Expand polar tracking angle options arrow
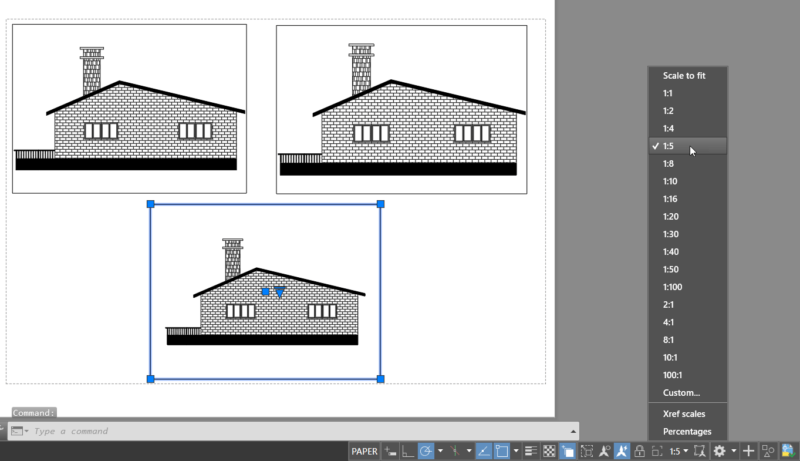 point(440,451)
